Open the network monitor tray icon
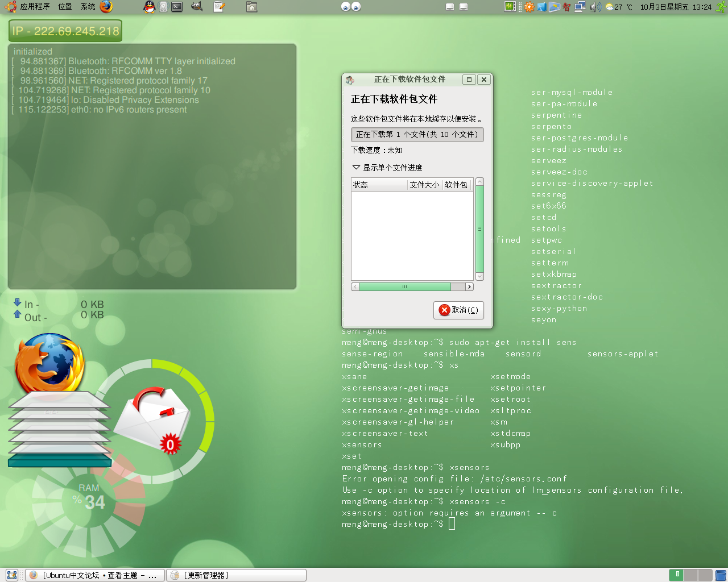The image size is (728, 582). [580, 7]
